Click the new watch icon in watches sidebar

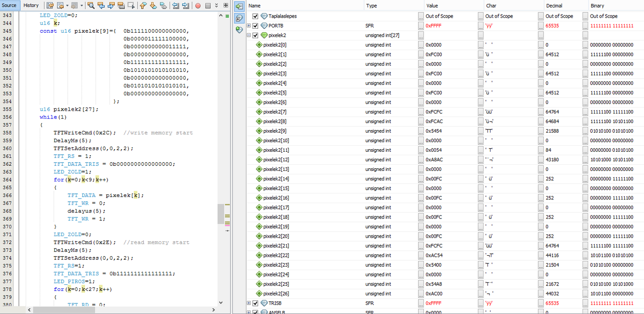tap(239, 30)
